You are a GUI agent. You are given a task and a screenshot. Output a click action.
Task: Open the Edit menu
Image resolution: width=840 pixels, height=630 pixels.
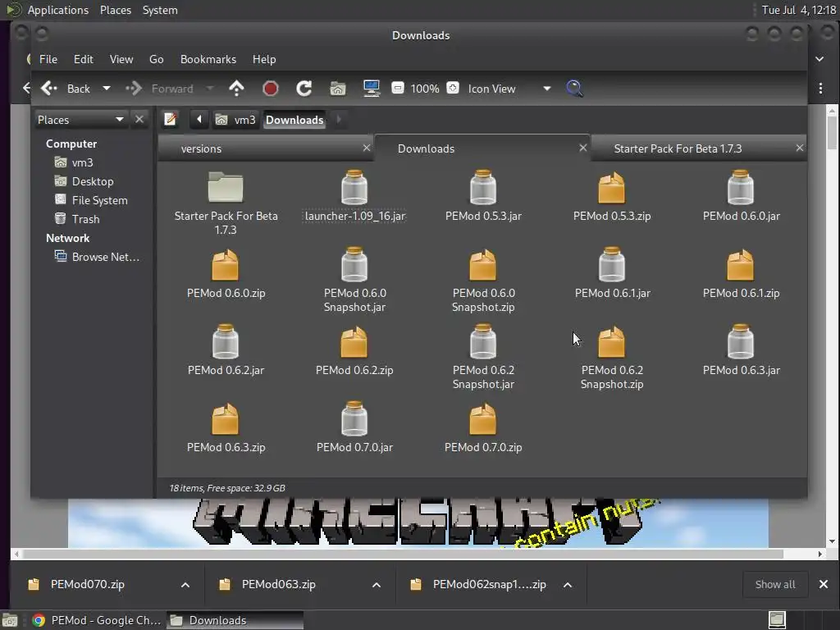pyautogui.click(x=84, y=59)
